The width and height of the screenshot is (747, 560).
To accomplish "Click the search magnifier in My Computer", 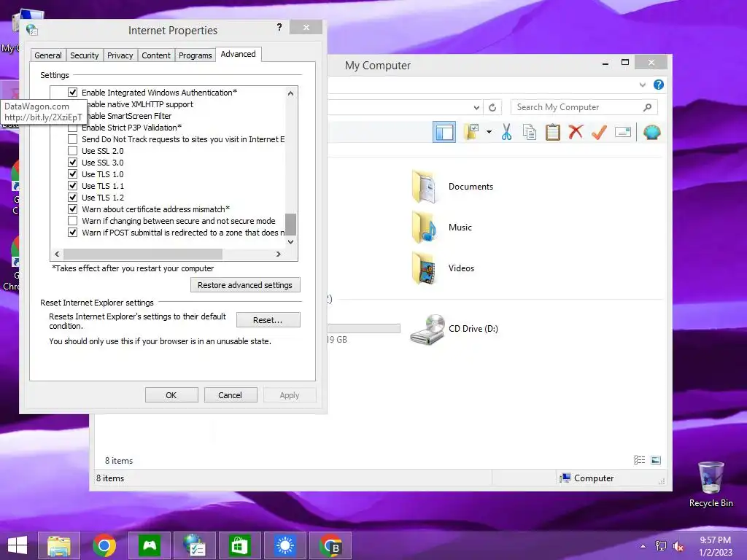I will 647,107.
